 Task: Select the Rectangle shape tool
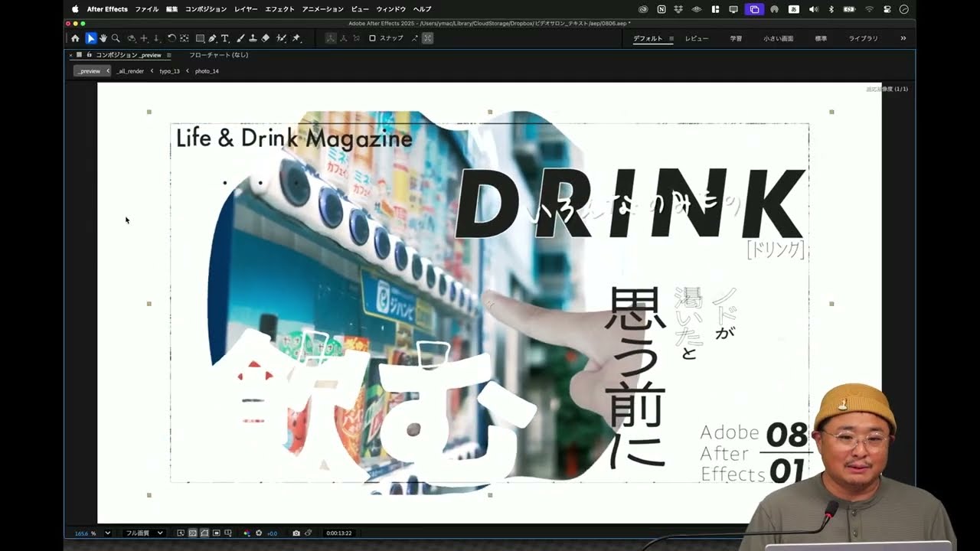(200, 38)
